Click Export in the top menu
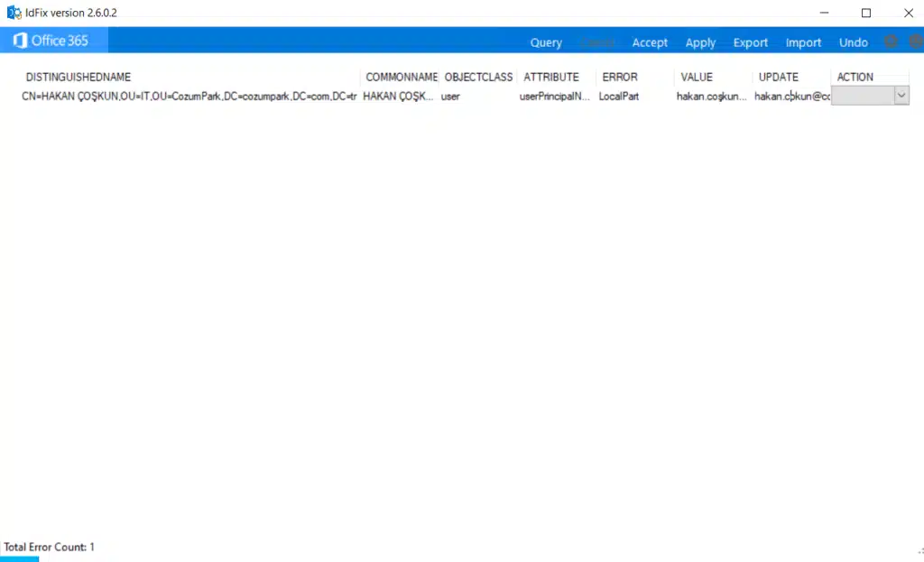 [x=750, y=42]
